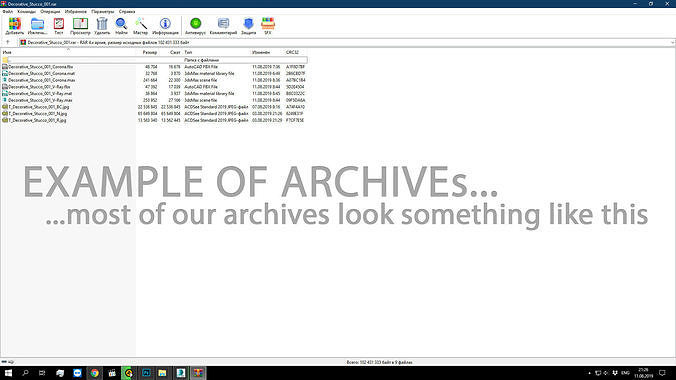Sort files by the Размер column header
The height and width of the screenshot is (380, 676).
coord(150,52)
